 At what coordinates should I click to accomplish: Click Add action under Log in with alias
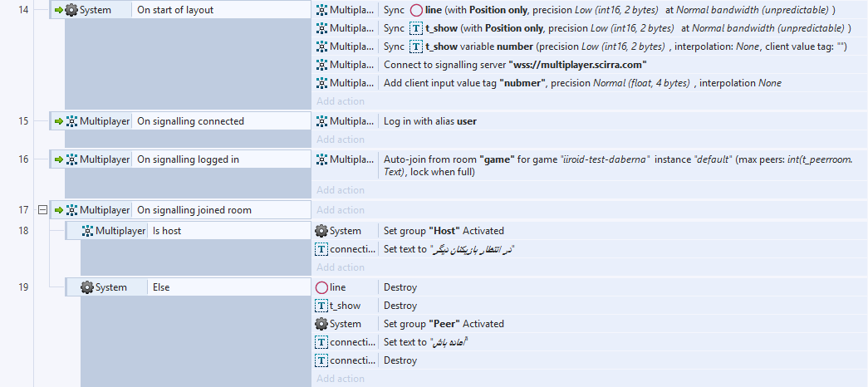[341, 140]
